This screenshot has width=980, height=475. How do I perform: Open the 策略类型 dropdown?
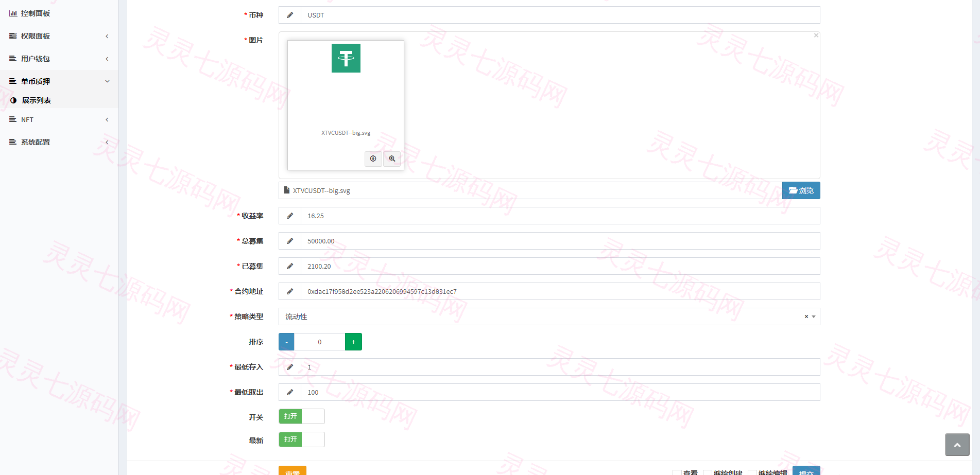[549, 316]
